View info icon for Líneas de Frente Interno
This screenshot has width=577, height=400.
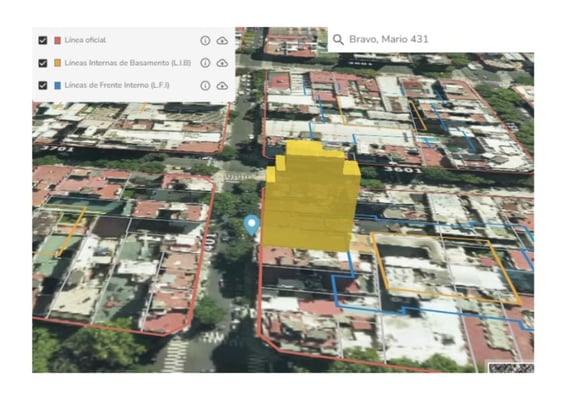(205, 86)
